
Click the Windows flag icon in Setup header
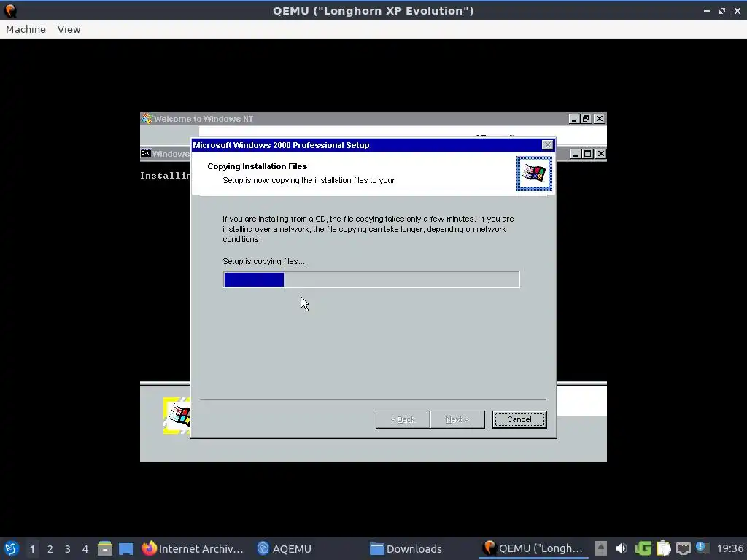click(x=534, y=174)
